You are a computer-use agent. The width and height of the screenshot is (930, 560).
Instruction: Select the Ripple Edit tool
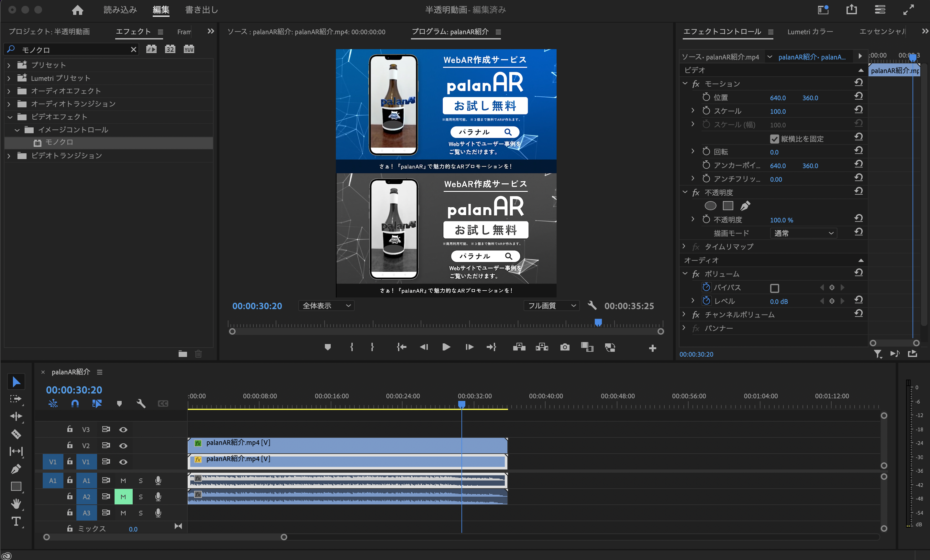(x=16, y=416)
